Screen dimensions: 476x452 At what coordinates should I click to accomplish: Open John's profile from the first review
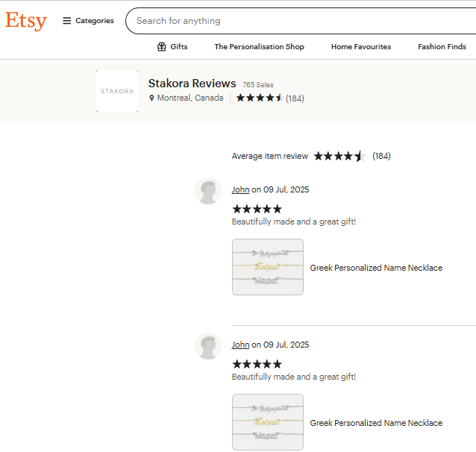(x=240, y=189)
